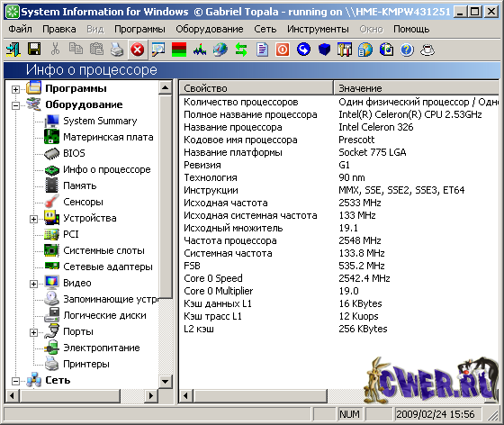
Task: Click the Свойство column header
Action: click(256, 88)
